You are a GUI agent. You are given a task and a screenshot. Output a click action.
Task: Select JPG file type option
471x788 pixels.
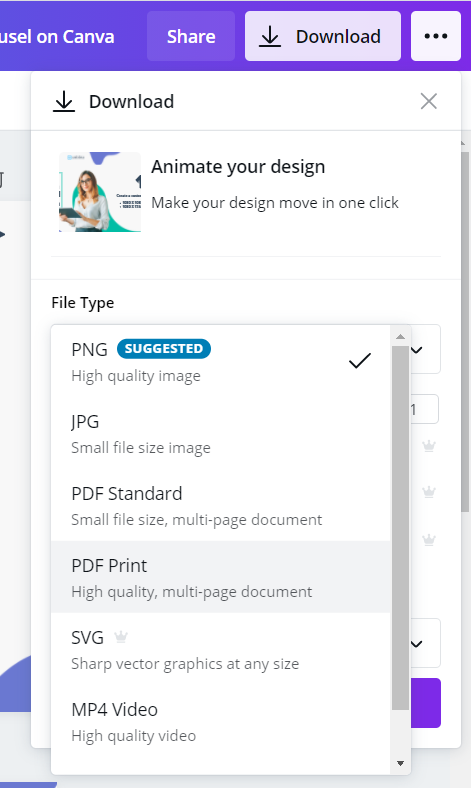pos(221,433)
